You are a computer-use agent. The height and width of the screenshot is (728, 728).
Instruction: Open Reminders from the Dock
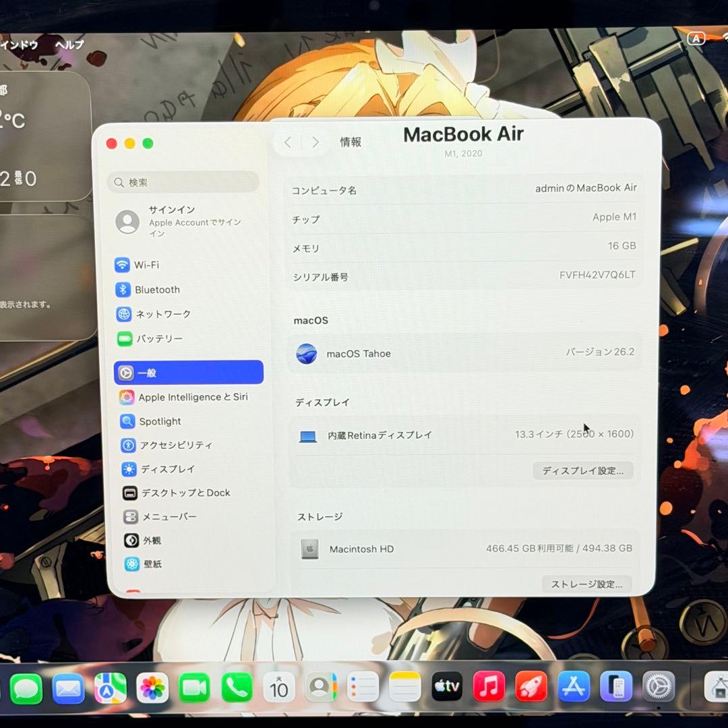(x=363, y=686)
